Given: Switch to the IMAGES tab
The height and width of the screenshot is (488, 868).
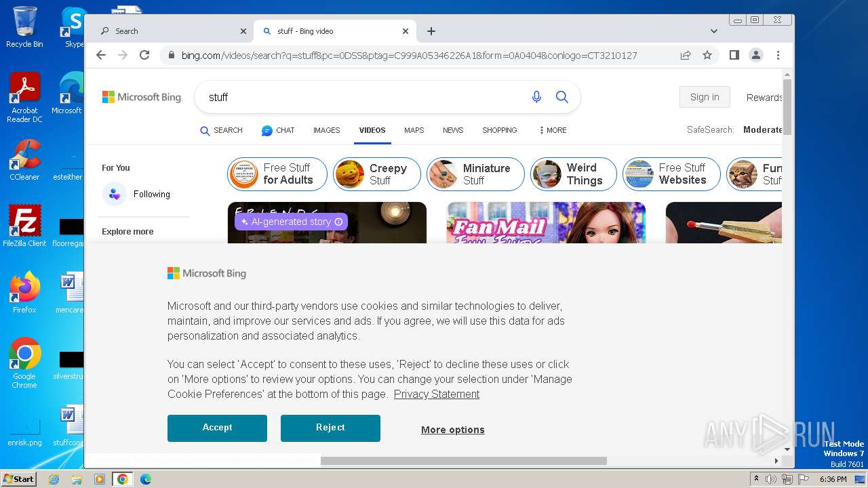Looking at the screenshot, I should click(x=326, y=130).
